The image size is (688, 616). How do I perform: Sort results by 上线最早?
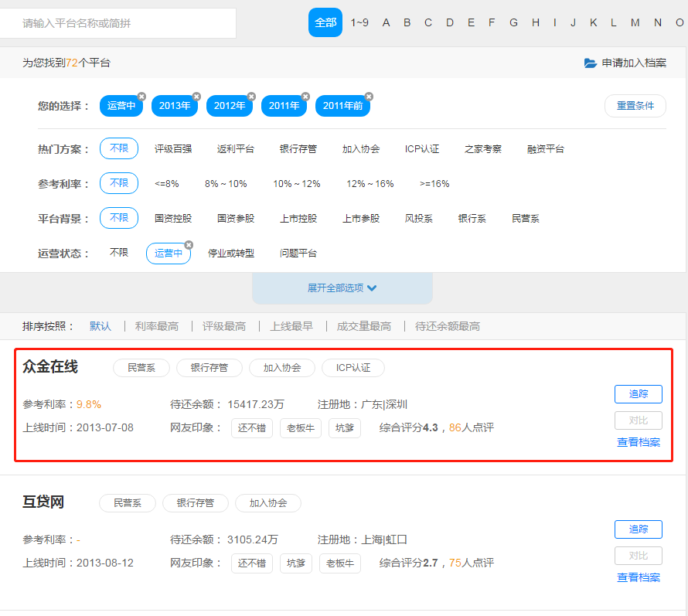(x=291, y=326)
